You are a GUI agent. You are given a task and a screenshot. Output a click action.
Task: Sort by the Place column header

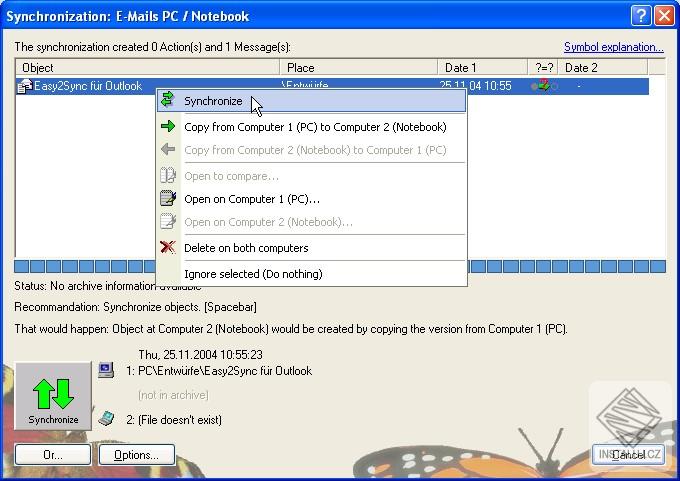[359, 68]
